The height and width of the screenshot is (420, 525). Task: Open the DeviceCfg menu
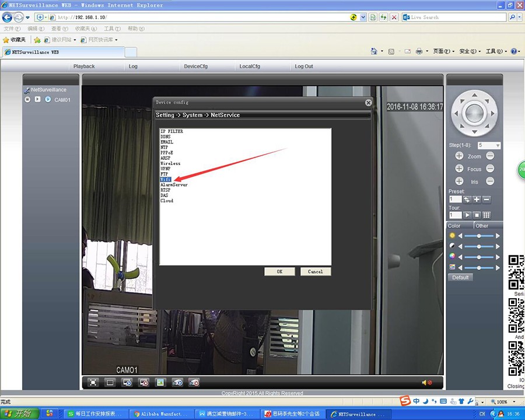pyautogui.click(x=195, y=66)
